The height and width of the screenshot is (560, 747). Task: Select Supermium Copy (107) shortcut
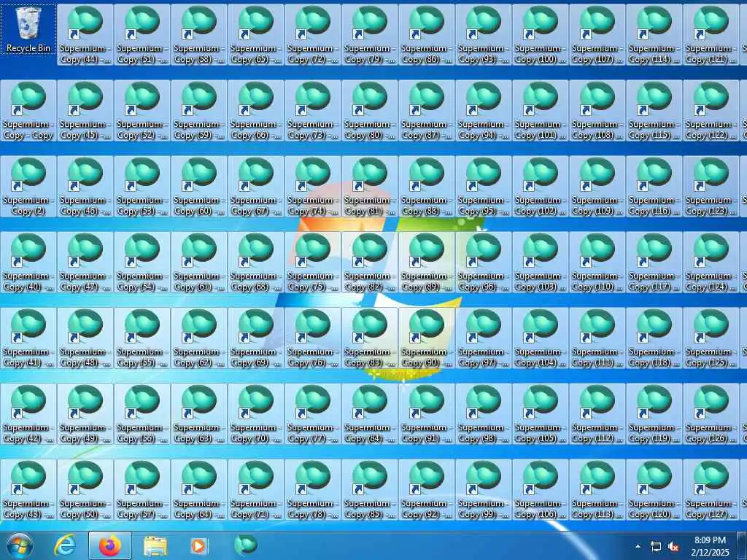point(597,35)
